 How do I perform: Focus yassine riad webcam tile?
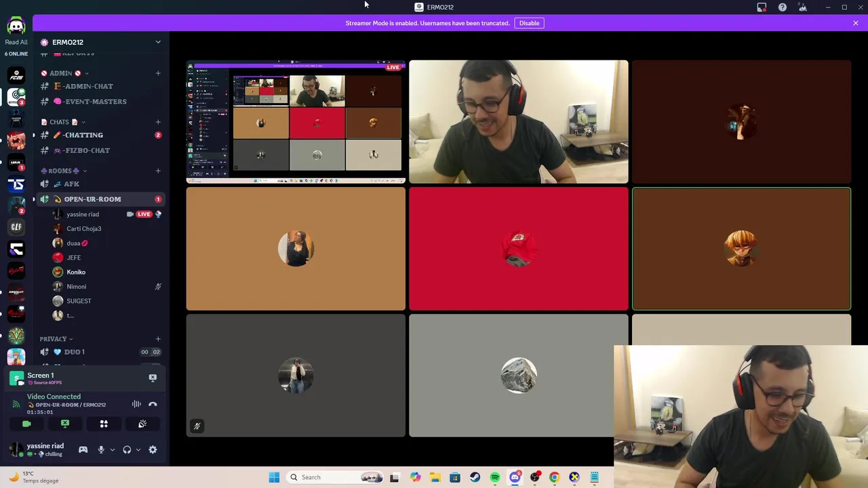tap(519, 122)
